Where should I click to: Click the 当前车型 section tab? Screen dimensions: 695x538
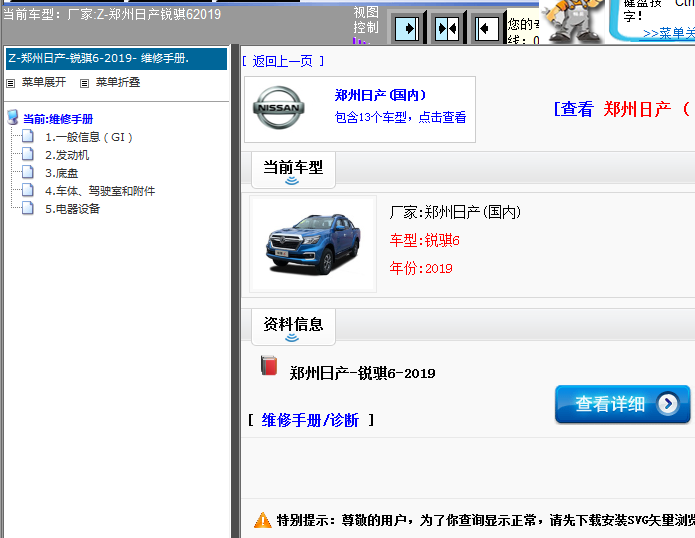293,170
